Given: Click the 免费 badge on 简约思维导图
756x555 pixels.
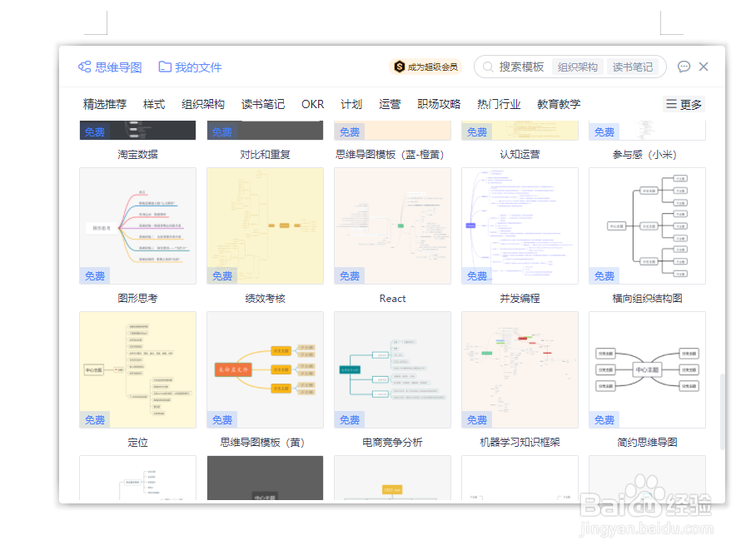Looking at the screenshot, I should tap(604, 419).
